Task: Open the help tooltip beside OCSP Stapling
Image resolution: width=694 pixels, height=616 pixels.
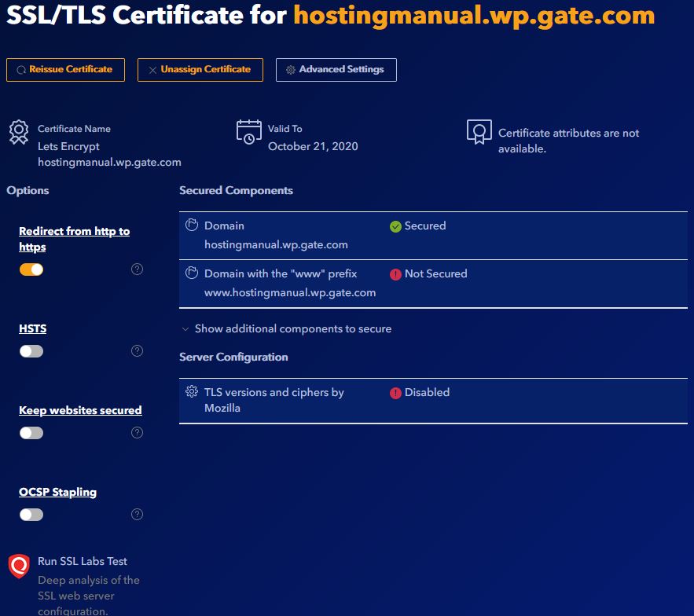Action: [x=137, y=514]
